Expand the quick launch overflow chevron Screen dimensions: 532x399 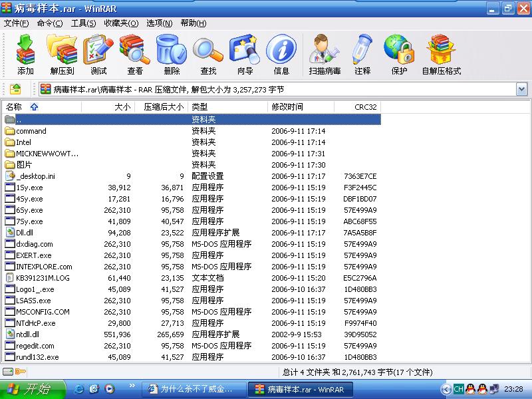(132, 386)
